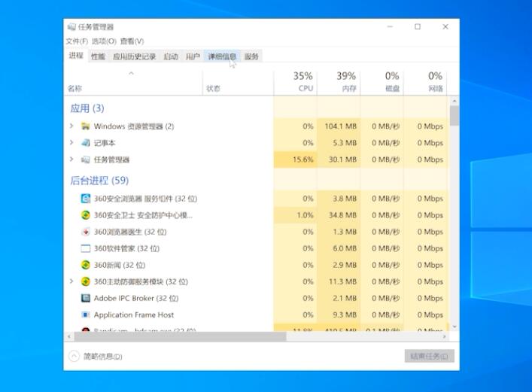Click the vertical scrollbar thumb

tap(454, 116)
